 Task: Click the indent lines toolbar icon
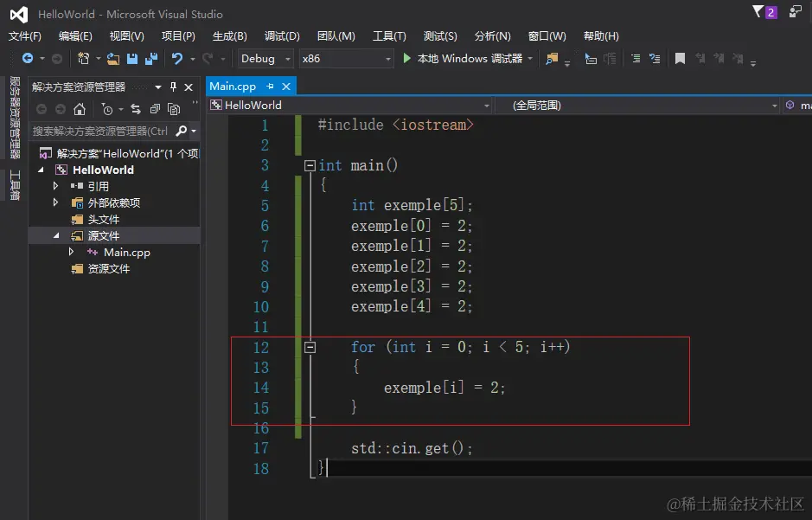coord(636,59)
